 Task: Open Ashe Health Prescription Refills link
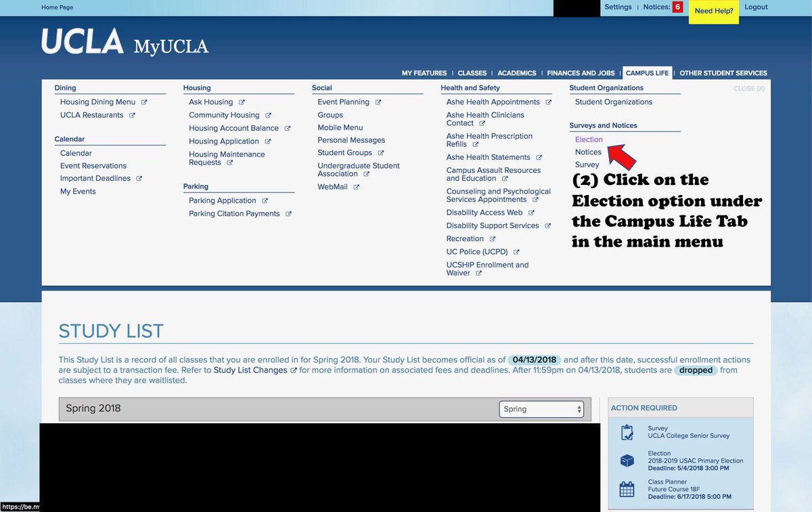[x=489, y=140]
